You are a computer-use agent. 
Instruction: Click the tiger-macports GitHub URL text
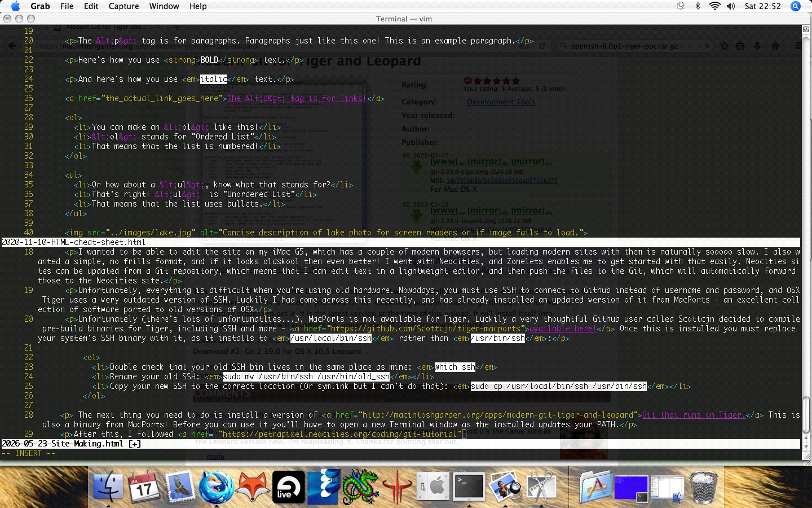point(426,329)
